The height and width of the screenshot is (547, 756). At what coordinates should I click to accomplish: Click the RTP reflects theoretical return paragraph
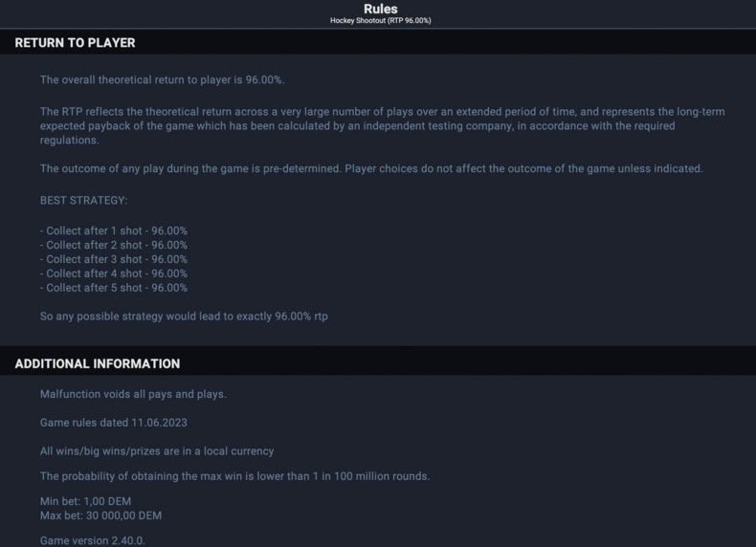pos(383,126)
